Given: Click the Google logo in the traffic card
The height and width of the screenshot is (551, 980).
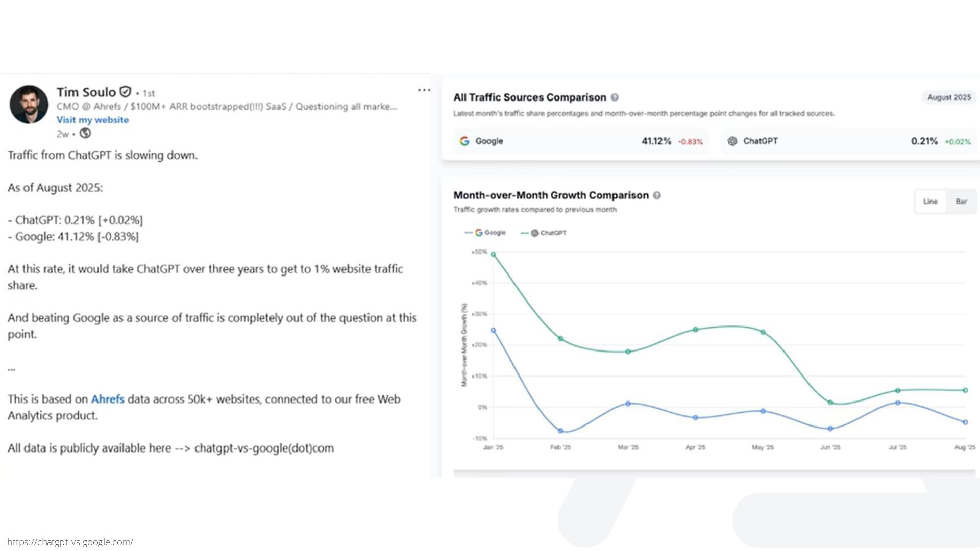Looking at the screenshot, I should coord(464,141).
